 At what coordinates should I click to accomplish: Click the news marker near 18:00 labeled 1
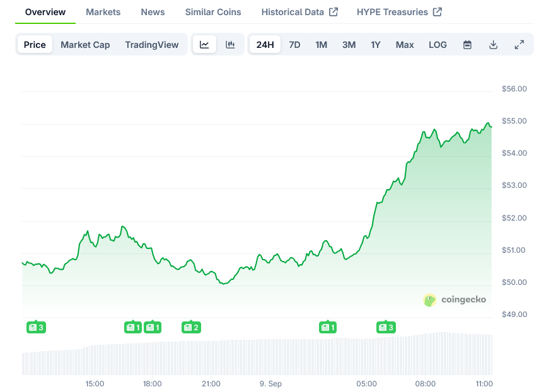tap(152, 327)
